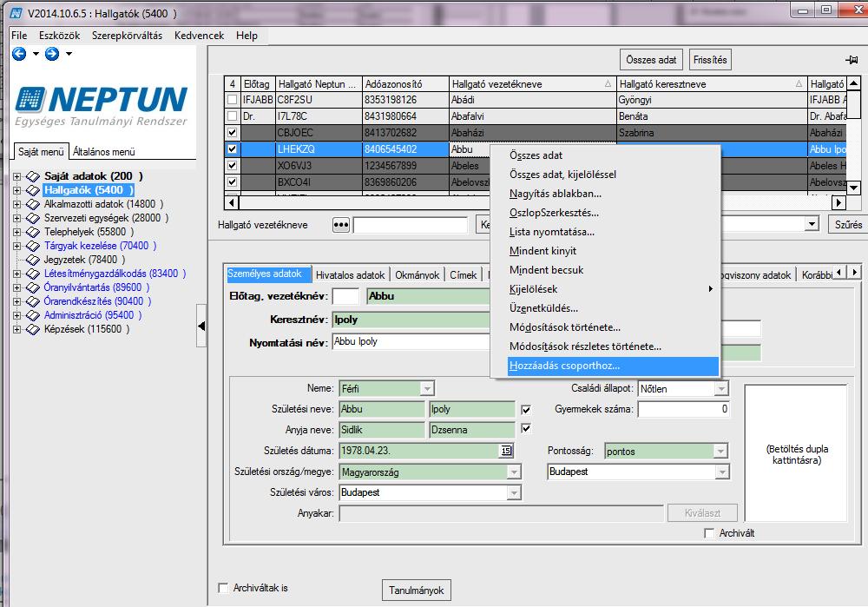This screenshot has width=868, height=607.
Task: Open the Szerepkörváltás menu
Action: [x=128, y=36]
